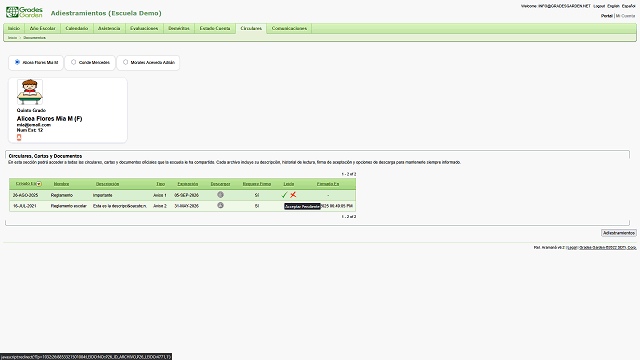Select student Conde Mercedes
Screen dimensions: 640x360
coord(73,62)
